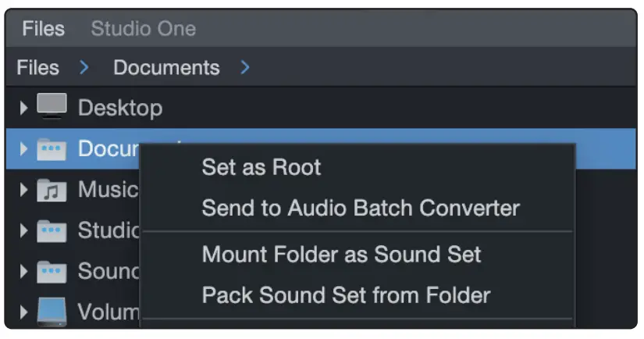Choose Mount Folder as Sound Set
This screenshot has height=339, width=644.
pos(341,254)
